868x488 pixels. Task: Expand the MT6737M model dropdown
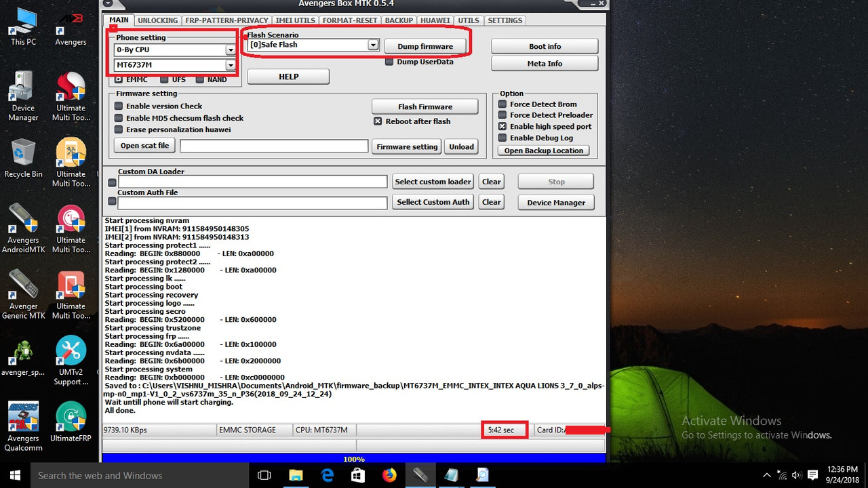point(231,65)
